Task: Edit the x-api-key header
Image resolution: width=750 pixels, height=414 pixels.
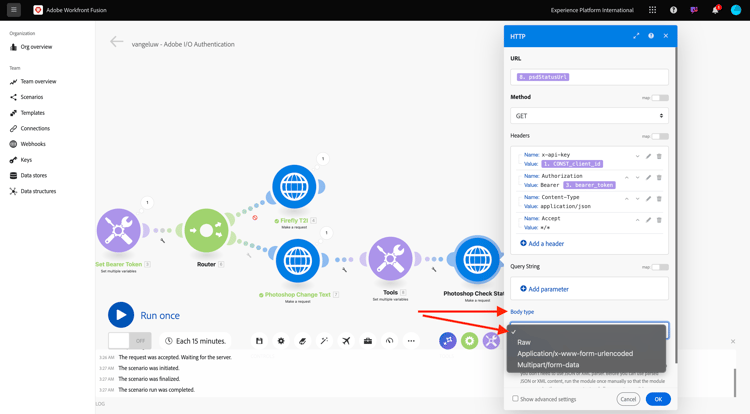Action: (x=648, y=156)
